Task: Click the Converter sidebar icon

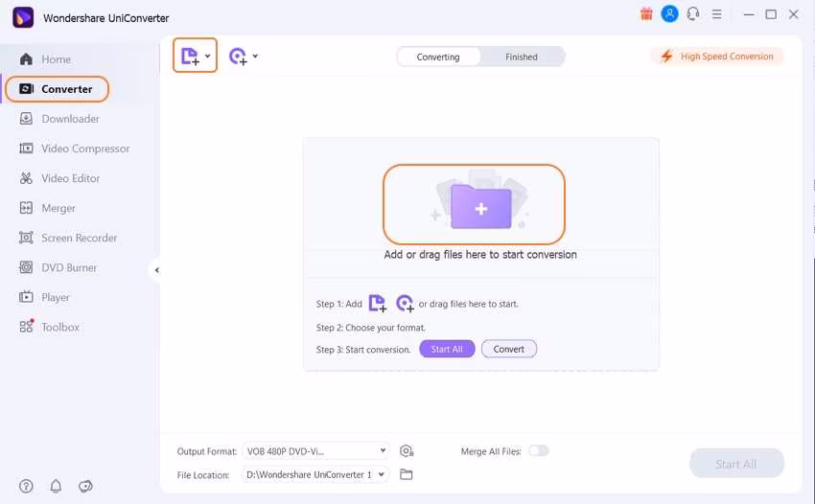Action: click(26, 89)
